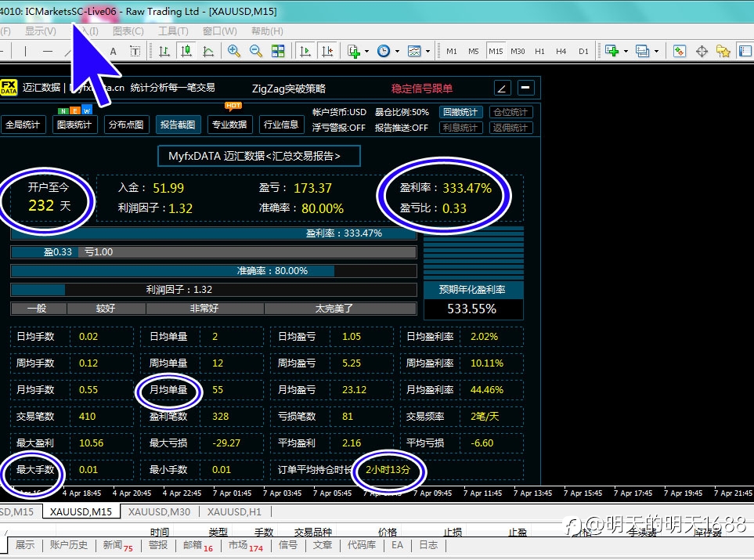754x560 pixels.
Task: Click the chart templates icon
Action: coord(414,51)
